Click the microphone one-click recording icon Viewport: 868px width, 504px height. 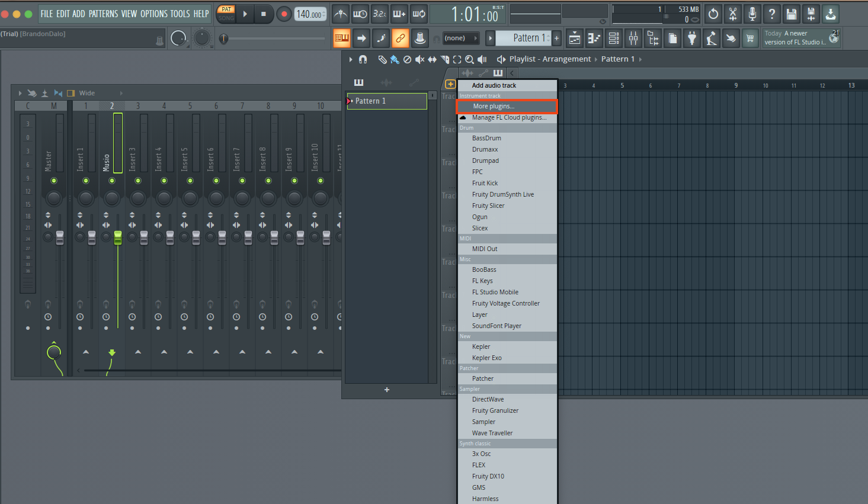752,14
